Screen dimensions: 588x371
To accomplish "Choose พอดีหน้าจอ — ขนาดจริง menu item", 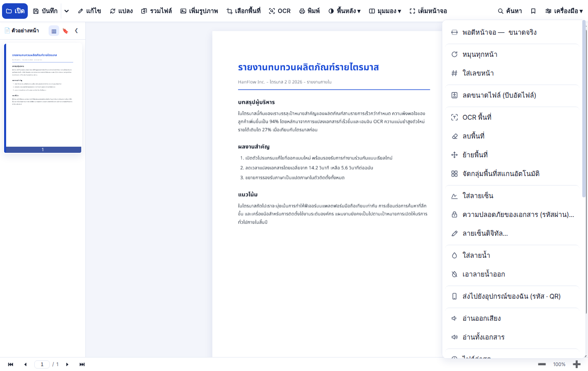I will point(512,32).
